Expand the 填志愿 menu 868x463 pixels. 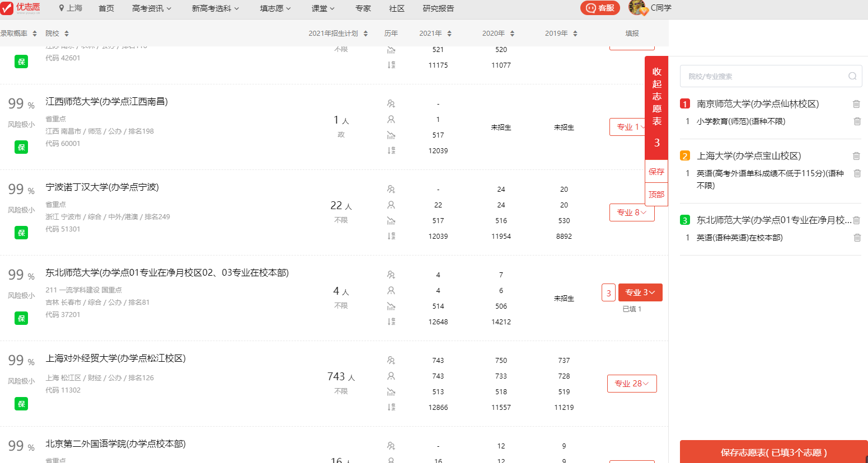click(x=275, y=8)
